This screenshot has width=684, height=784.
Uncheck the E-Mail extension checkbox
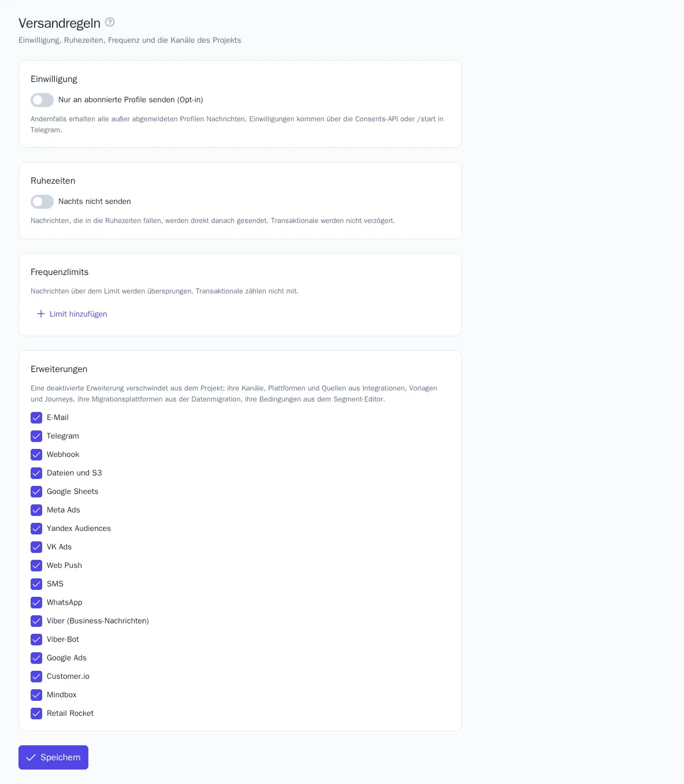[x=36, y=418]
